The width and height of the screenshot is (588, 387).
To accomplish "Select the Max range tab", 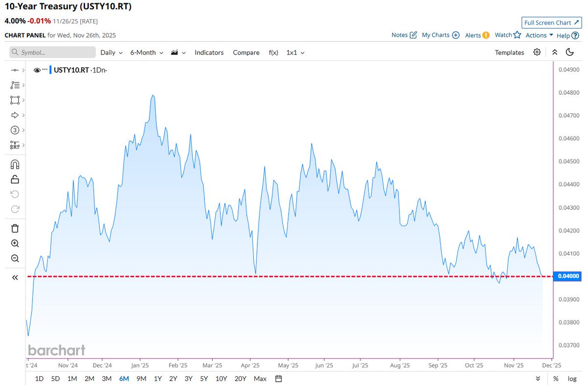I will (x=260, y=378).
